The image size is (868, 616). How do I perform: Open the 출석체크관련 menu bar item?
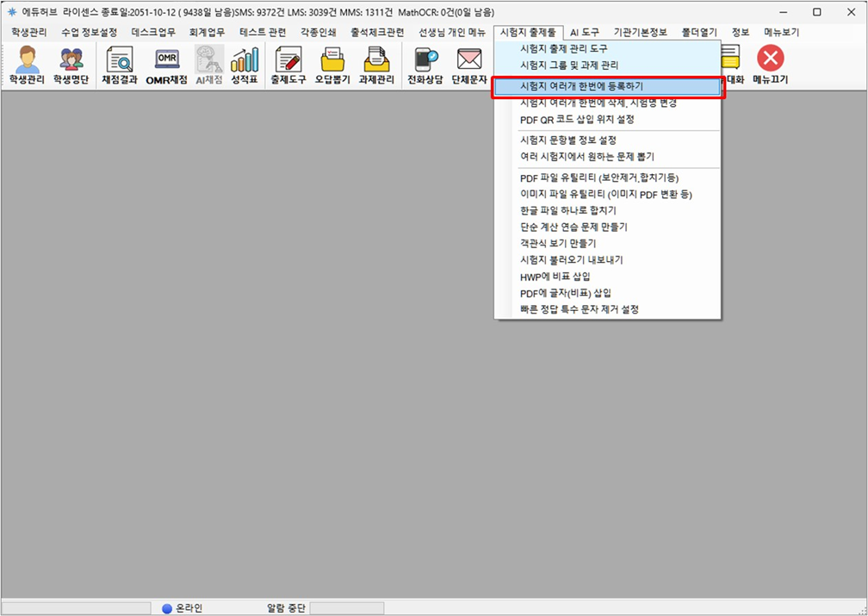pos(377,32)
